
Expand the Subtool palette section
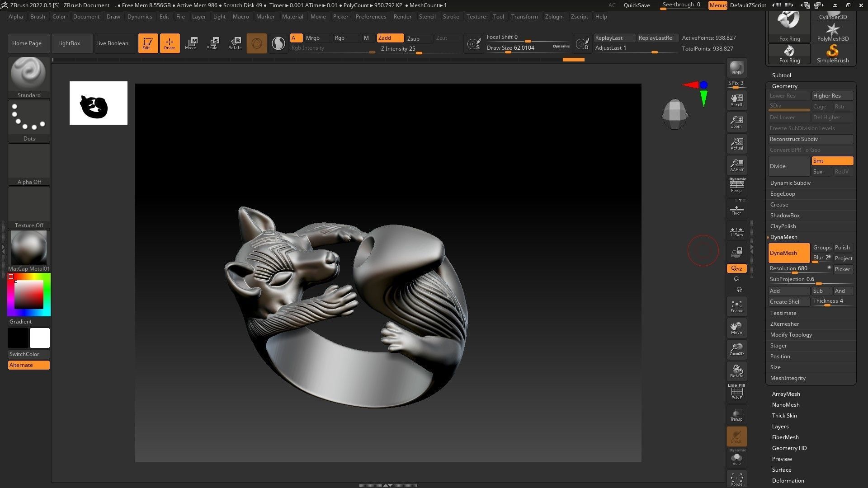pyautogui.click(x=781, y=75)
